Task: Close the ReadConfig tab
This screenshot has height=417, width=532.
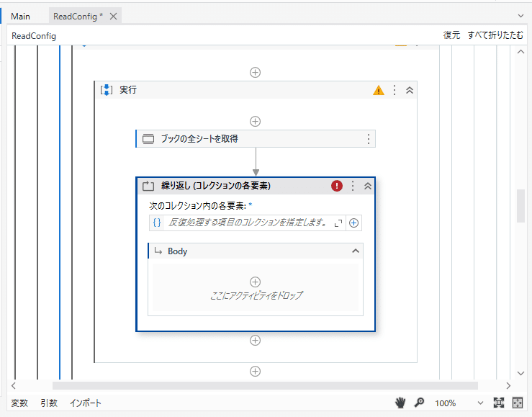Action: (x=113, y=17)
